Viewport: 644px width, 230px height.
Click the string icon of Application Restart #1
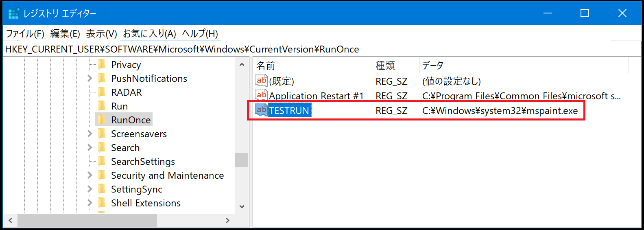(x=262, y=95)
